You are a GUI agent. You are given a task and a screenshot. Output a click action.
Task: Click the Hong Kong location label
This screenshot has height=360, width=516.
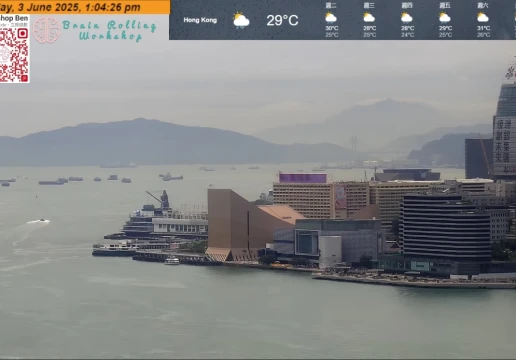(200, 20)
